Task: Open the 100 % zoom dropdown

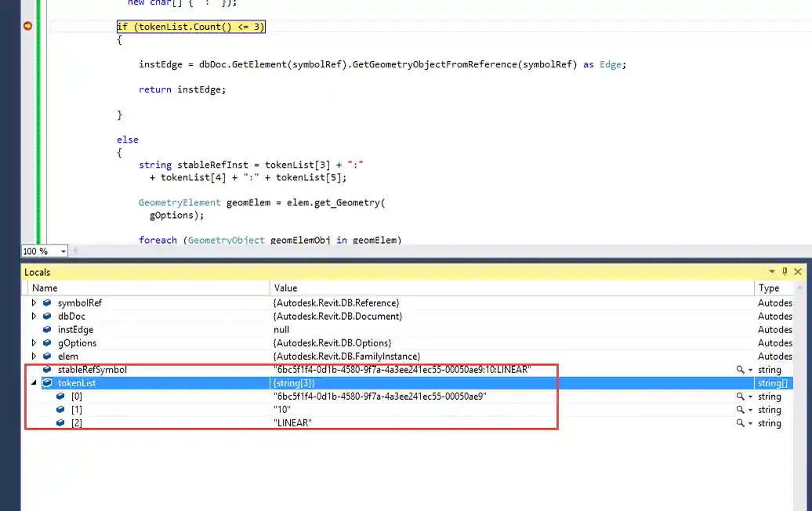Action: click(x=63, y=252)
